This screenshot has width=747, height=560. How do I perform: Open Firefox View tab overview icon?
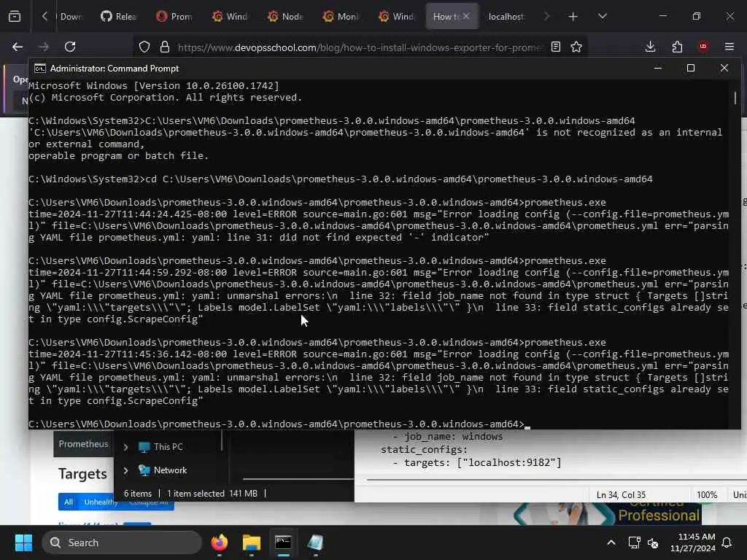(15, 17)
